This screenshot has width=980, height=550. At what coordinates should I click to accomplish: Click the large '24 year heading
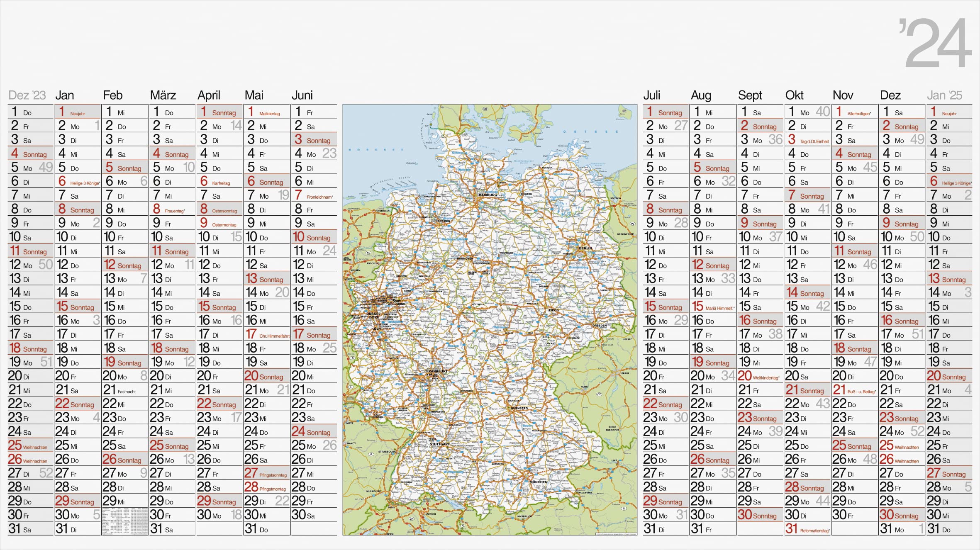click(935, 43)
